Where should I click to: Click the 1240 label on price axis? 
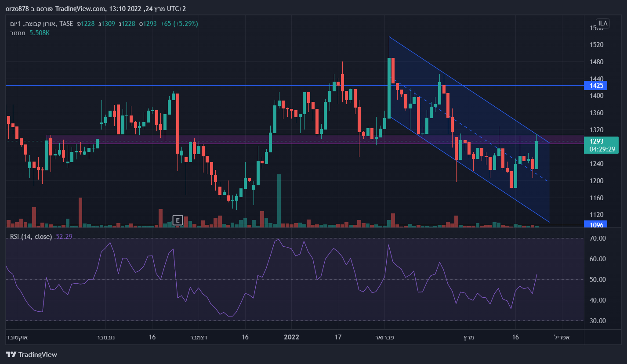tap(596, 163)
